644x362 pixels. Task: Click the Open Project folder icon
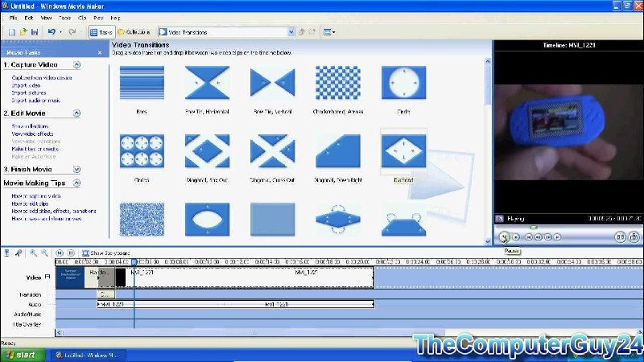[x=23, y=32]
